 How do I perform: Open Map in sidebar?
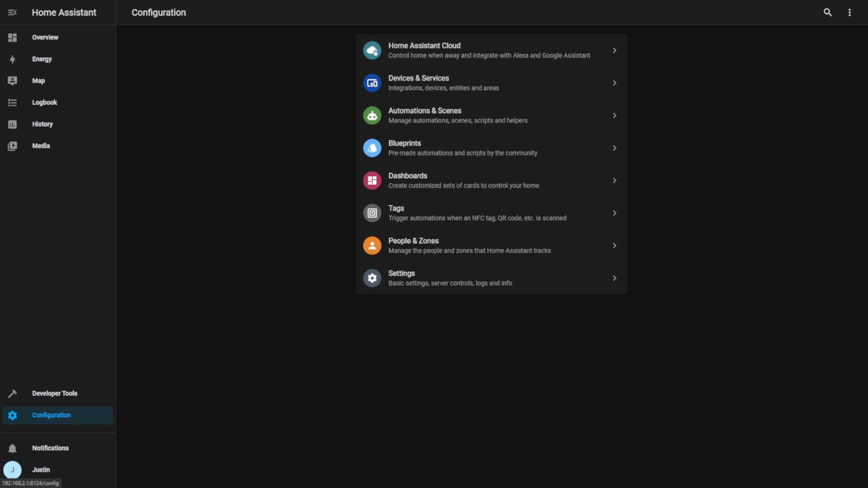pyautogui.click(x=38, y=81)
